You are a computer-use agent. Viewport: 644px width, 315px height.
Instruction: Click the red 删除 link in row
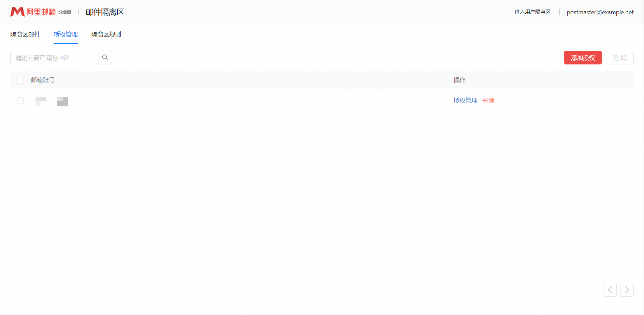click(x=488, y=101)
